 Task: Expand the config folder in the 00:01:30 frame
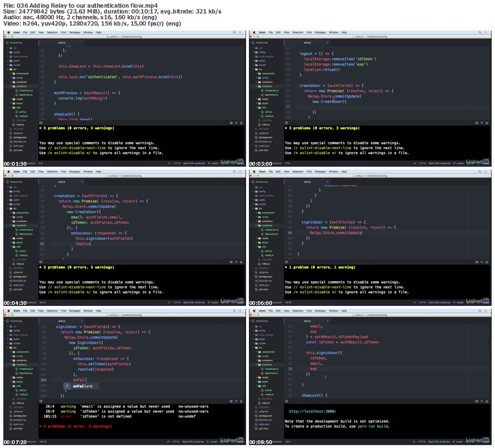pos(8,52)
